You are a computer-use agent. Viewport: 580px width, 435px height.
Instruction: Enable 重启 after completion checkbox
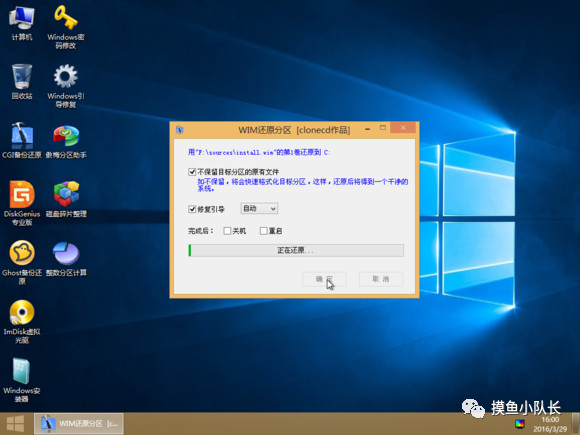click(263, 231)
